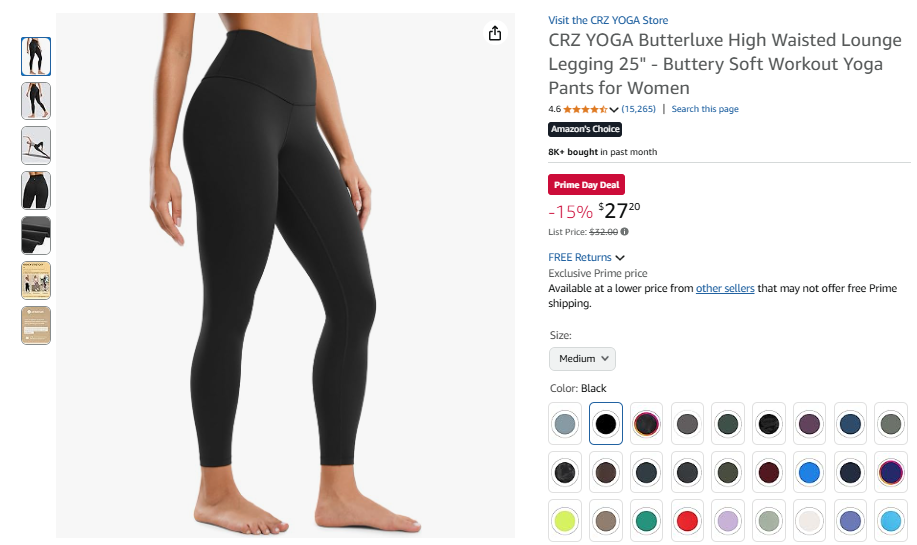The width and height of the screenshot is (917, 545).
Task: Select the lavender color swatch
Action: click(728, 520)
